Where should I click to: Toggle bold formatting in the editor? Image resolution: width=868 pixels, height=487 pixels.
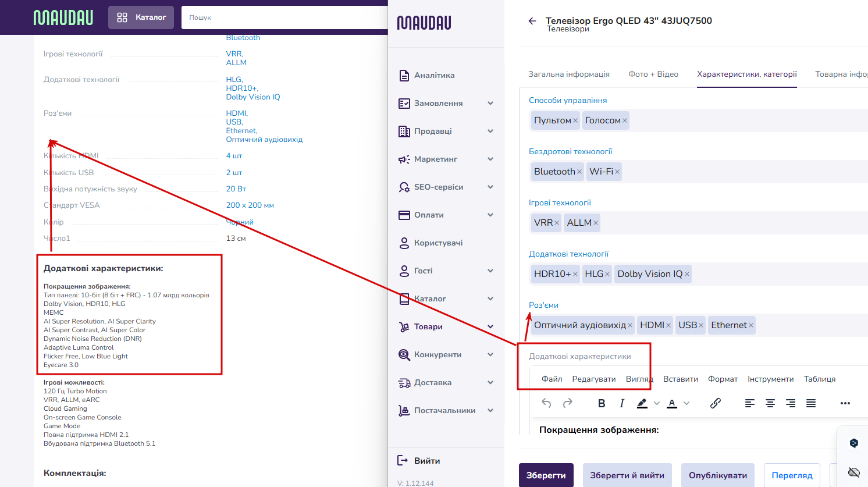coord(602,403)
